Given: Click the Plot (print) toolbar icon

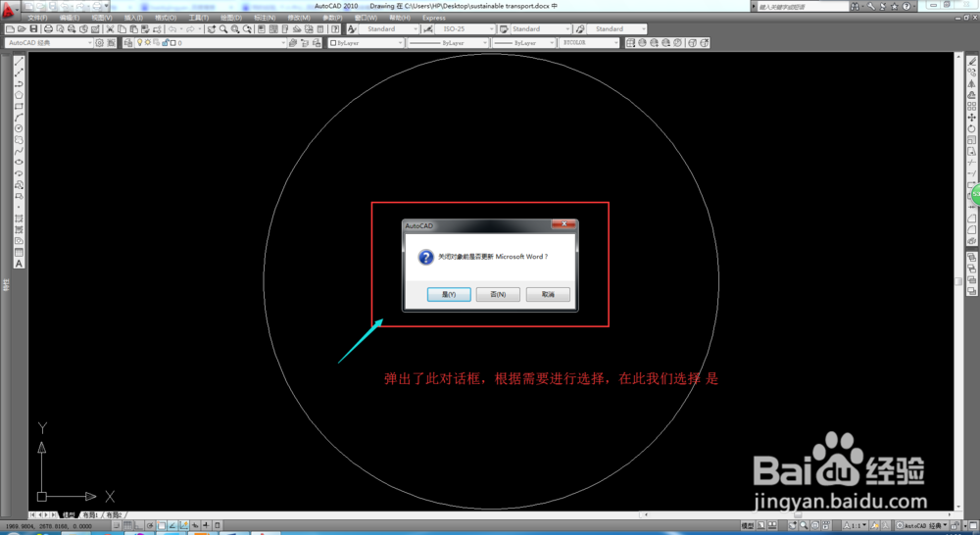Looking at the screenshot, I should pyautogui.click(x=48, y=28).
